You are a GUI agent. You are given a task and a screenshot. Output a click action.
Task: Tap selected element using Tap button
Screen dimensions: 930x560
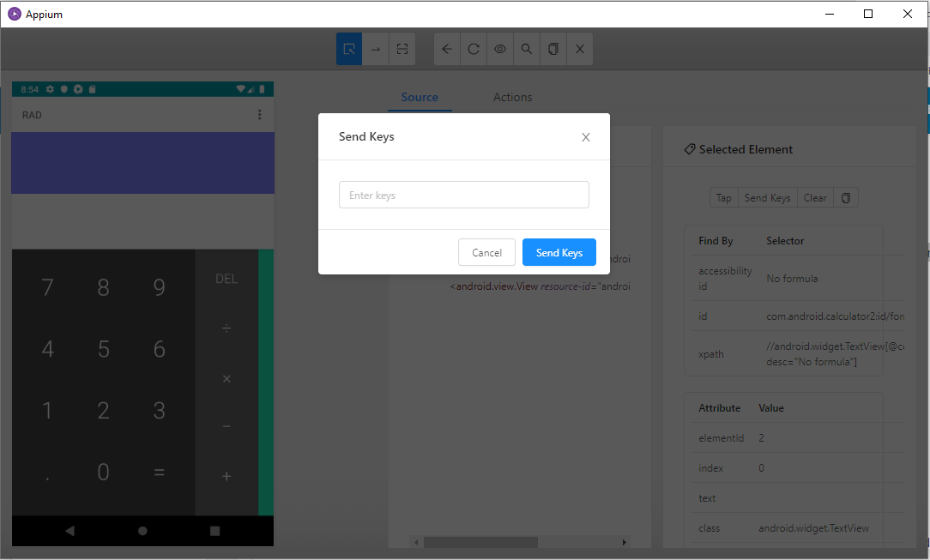click(x=724, y=198)
